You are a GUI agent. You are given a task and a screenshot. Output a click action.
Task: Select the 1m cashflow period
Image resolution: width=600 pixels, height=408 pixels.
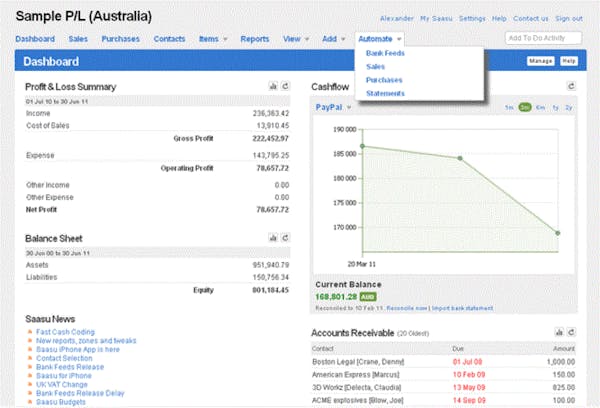click(509, 108)
